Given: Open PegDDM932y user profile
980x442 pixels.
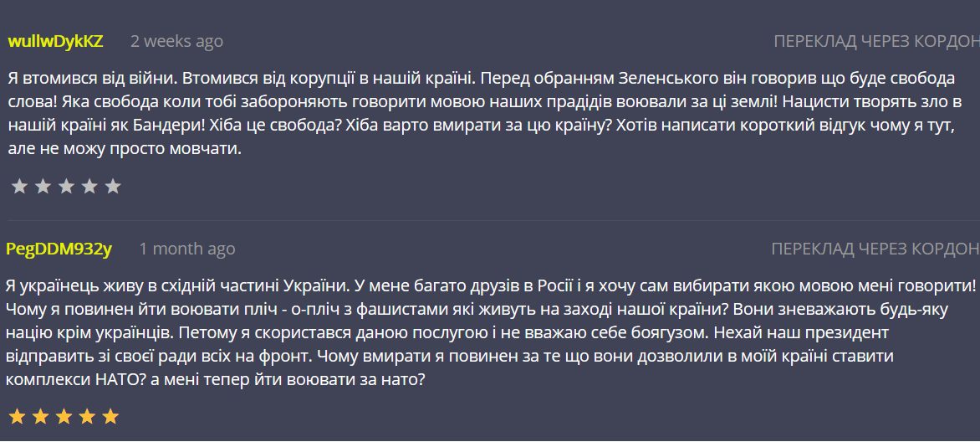Looking at the screenshot, I should click(x=59, y=249).
